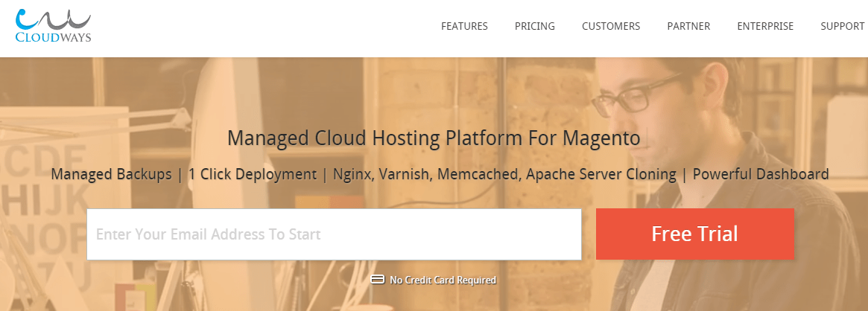Click the Free Trial button

tap(694, 234)
